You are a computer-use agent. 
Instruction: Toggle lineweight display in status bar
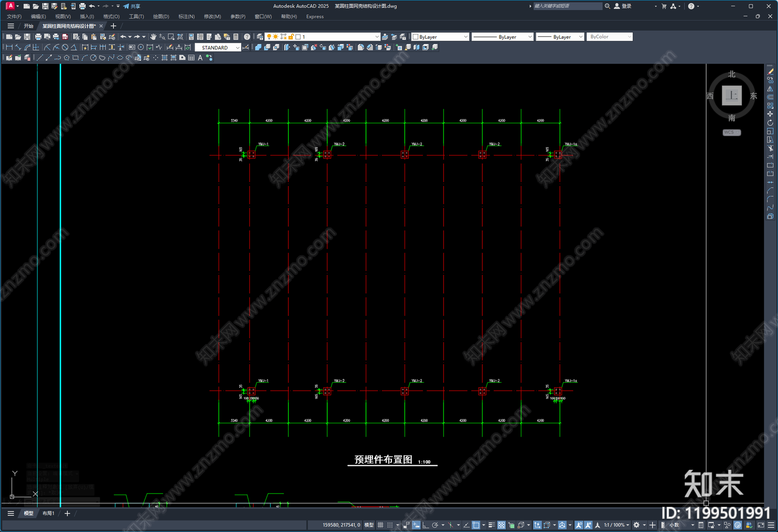492,525
